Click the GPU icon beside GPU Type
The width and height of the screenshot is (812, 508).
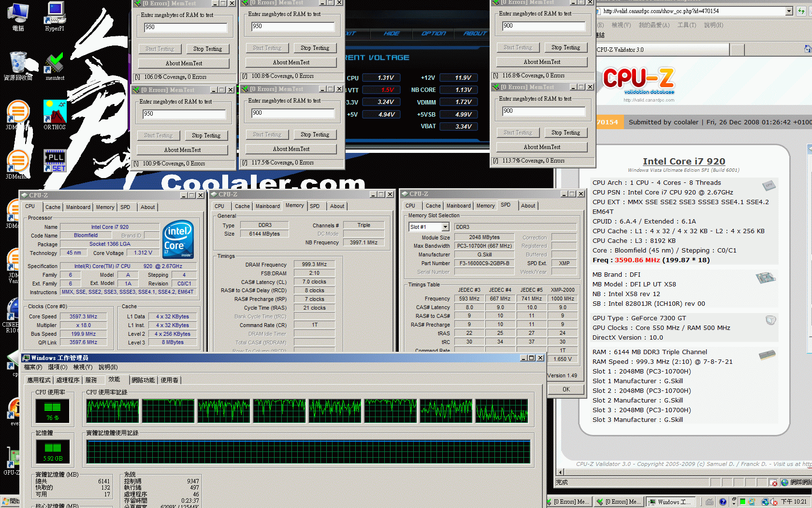coord(771,320)
